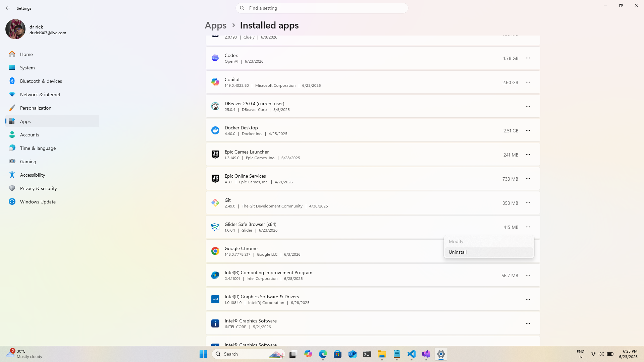Open more options for DBeaver 25.0.4
The height and width of the screenshot is (362, 644).
[528, 106]
